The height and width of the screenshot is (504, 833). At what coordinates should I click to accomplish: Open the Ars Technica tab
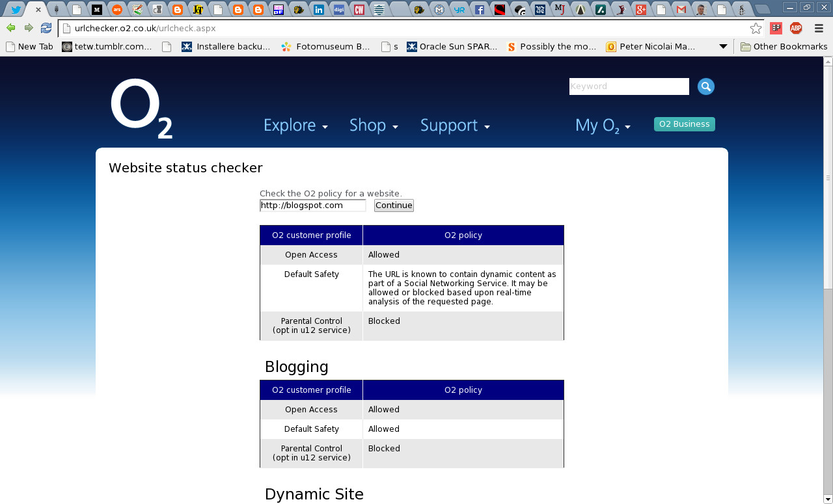pyautogui.click(x=117, y=10)
